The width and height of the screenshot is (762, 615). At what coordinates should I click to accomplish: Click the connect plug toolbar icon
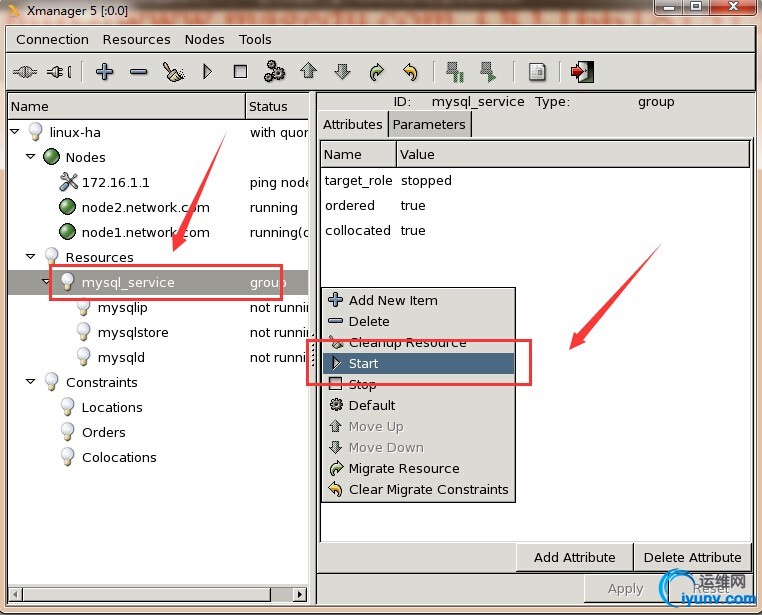(25, 72)
